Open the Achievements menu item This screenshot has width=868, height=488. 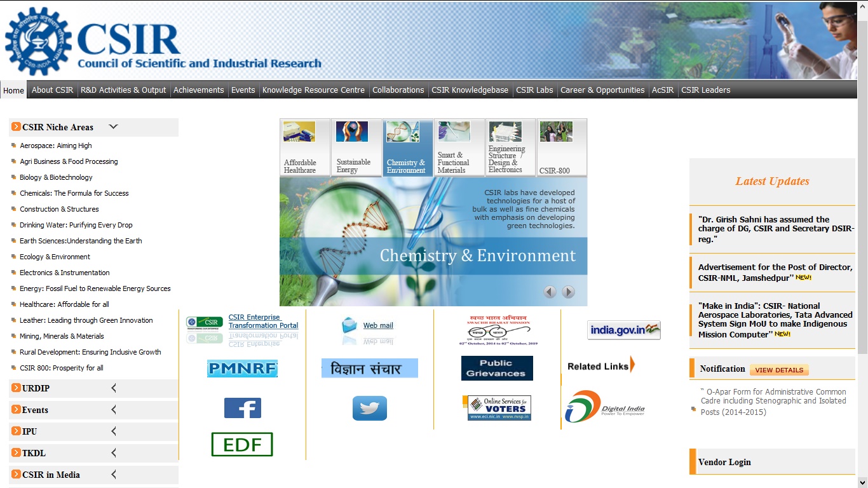[198, 90]
